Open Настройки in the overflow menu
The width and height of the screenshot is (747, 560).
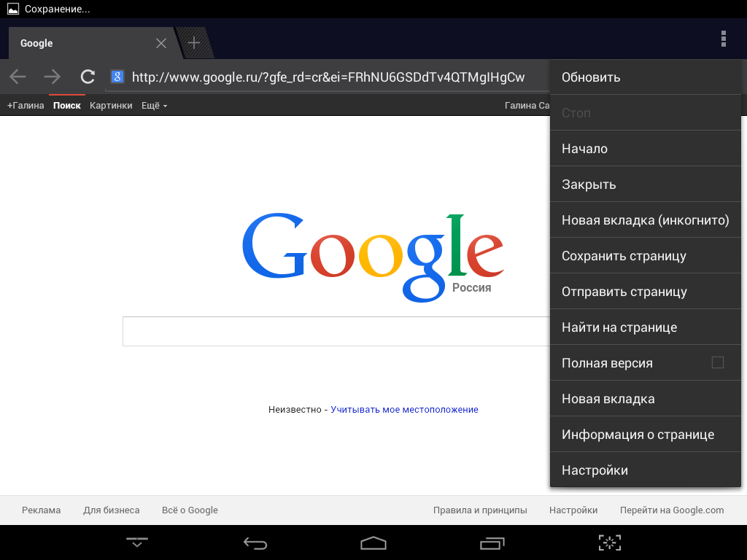pyautogui.click(x=646, y=470)
